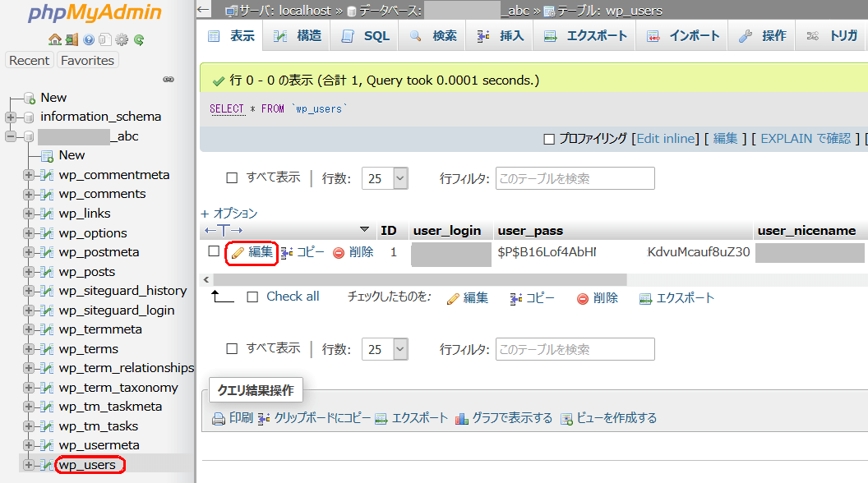Click the Check all link

(293, 297)
